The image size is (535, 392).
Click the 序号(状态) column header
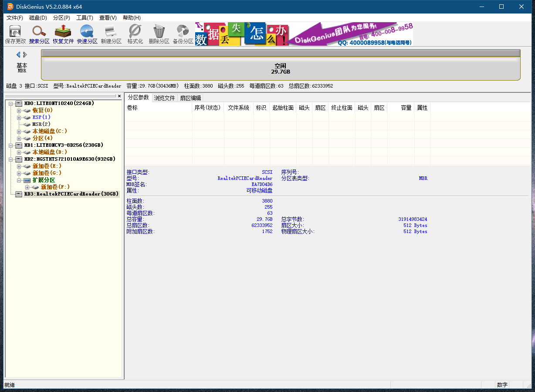point(208,108)
